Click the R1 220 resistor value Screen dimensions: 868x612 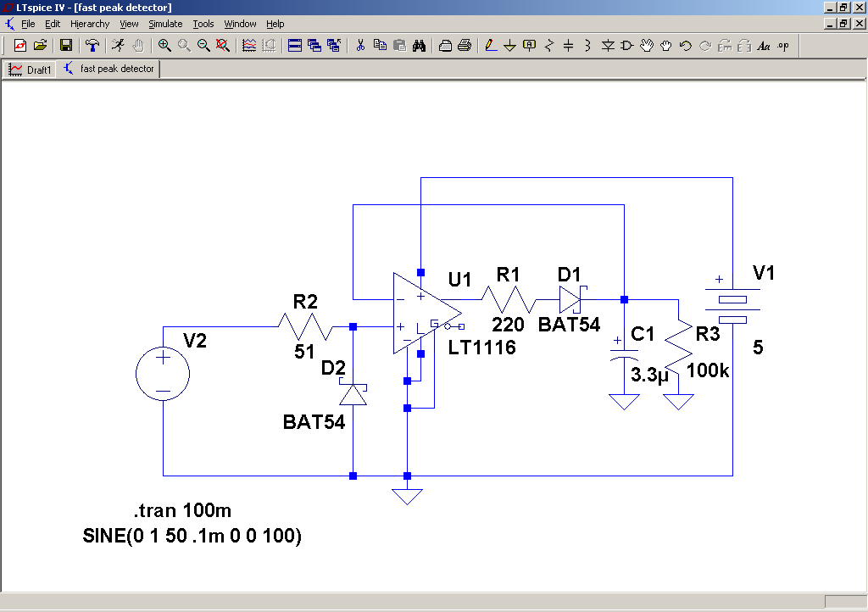[509, 325]
